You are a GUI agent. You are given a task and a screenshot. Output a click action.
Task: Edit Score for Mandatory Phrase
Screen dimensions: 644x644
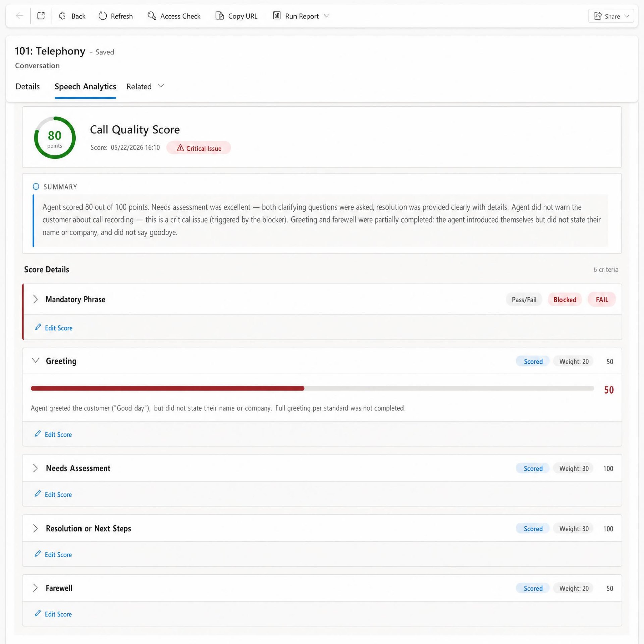point(54,328)
